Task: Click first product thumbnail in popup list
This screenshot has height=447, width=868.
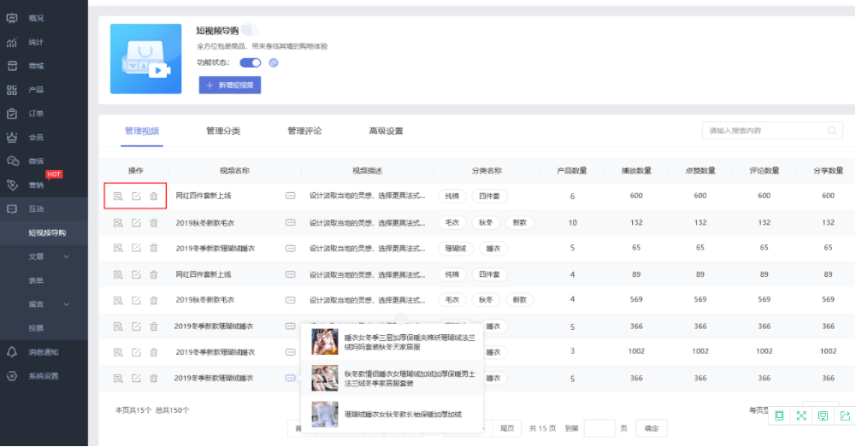Action: point(325,341)
